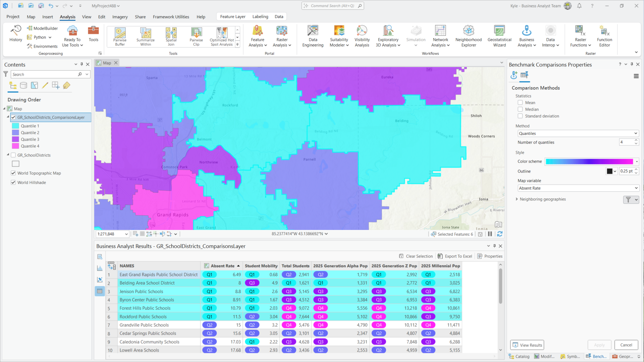The width and height of the screenshot is (644, 362).
Task: Select the Pairwise Buffer tool
Action: pyautogui.click(x=120, y=36)
